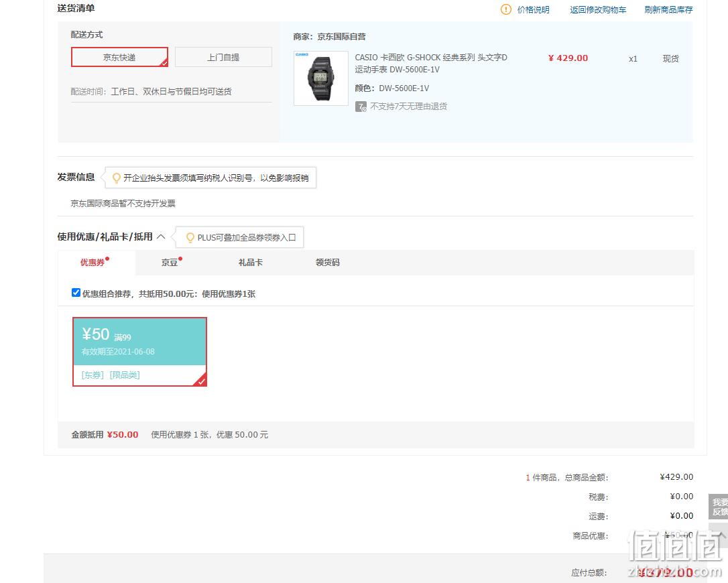Screen dimensions: 728x583
Task: Click 返回修改购物车 link
Action: pyautogui.click(x=598, y=10)
